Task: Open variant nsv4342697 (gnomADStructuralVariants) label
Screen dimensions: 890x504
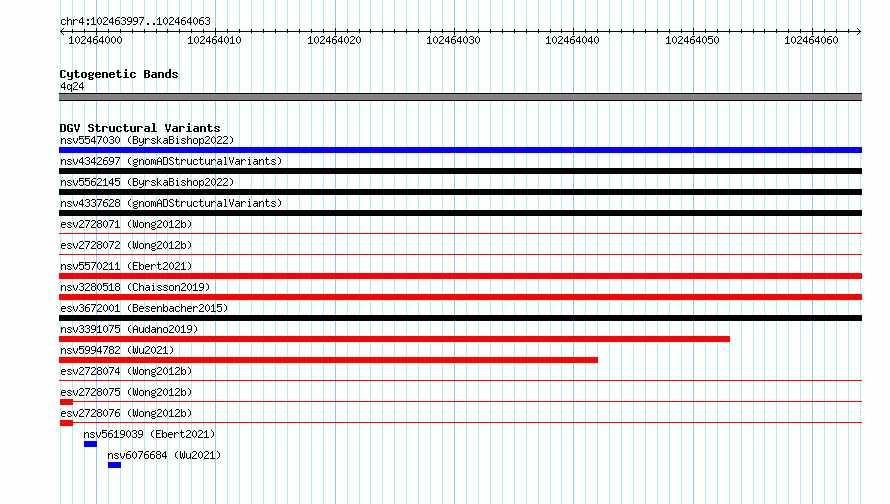Action: click(x=171, y=161)
